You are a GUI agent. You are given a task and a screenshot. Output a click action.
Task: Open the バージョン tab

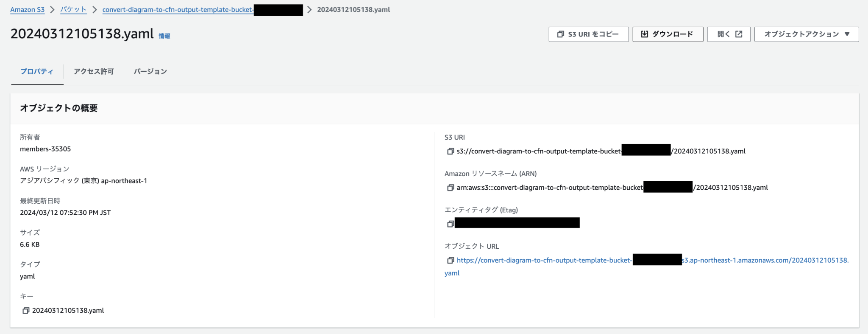point(150,72)
